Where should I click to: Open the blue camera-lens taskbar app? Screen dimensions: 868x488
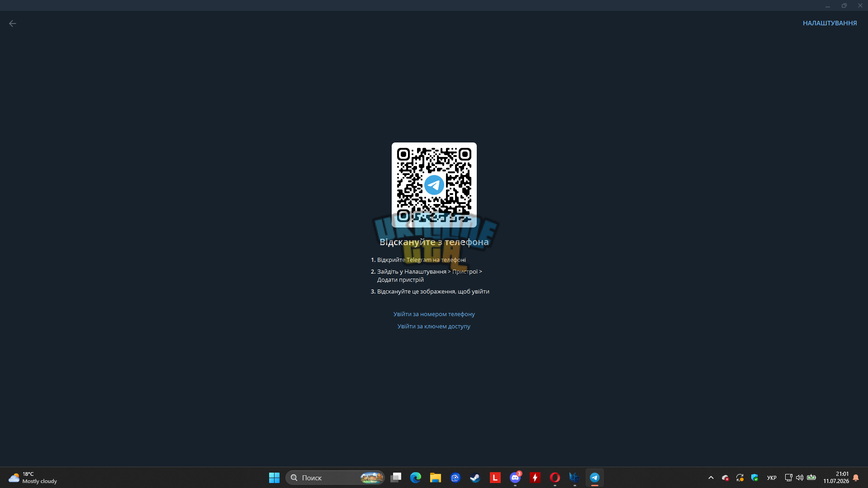click(x=455, y=478)
